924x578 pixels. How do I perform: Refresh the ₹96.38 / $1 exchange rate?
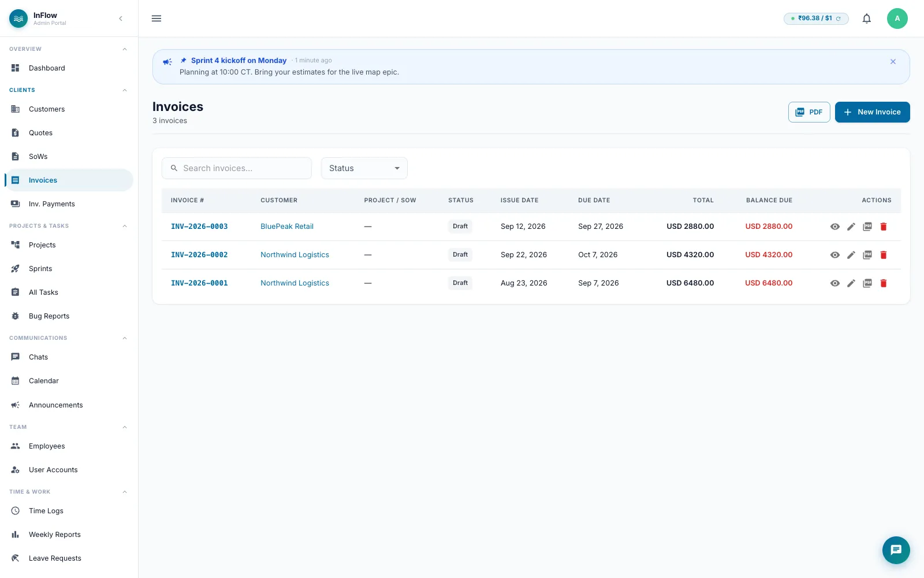click(839, 18)
